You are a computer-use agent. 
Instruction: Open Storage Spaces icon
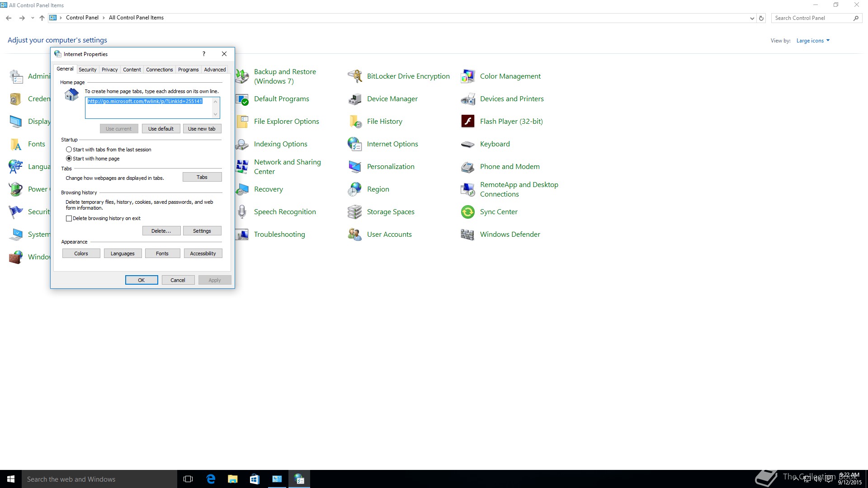355,212
